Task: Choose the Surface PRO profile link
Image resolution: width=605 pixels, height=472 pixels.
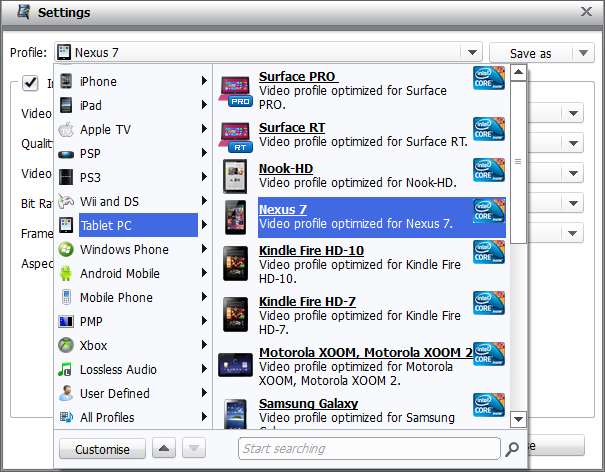Action: point(297,76)
